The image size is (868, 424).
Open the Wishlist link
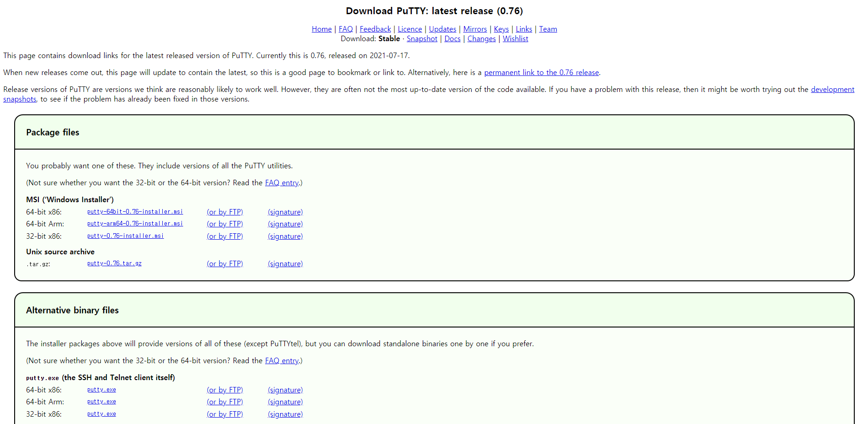click(515, 39)
